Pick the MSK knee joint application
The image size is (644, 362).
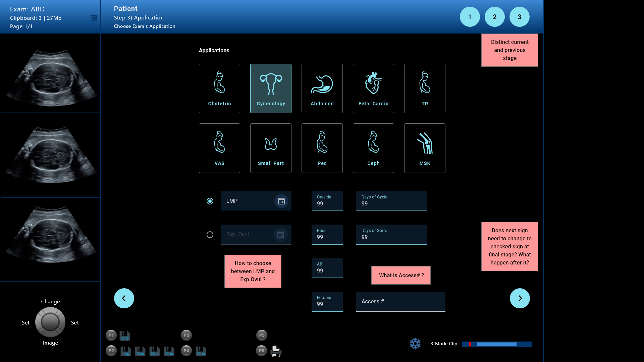425,148
